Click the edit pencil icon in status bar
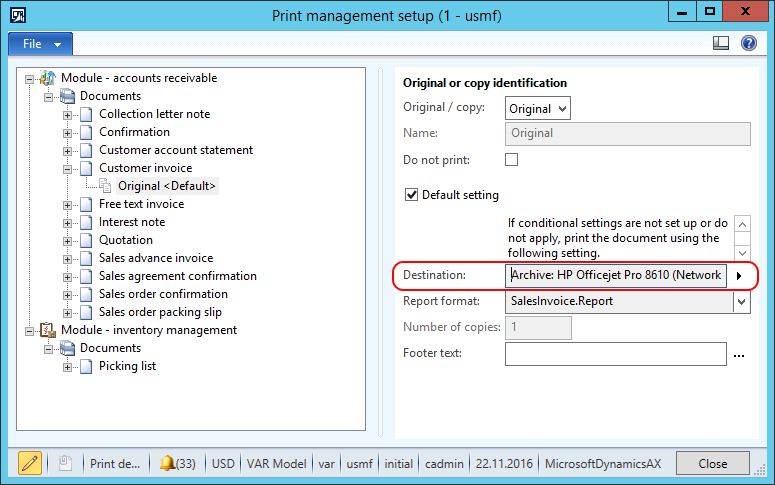775x485 pixels. click(x=30, y=463)
